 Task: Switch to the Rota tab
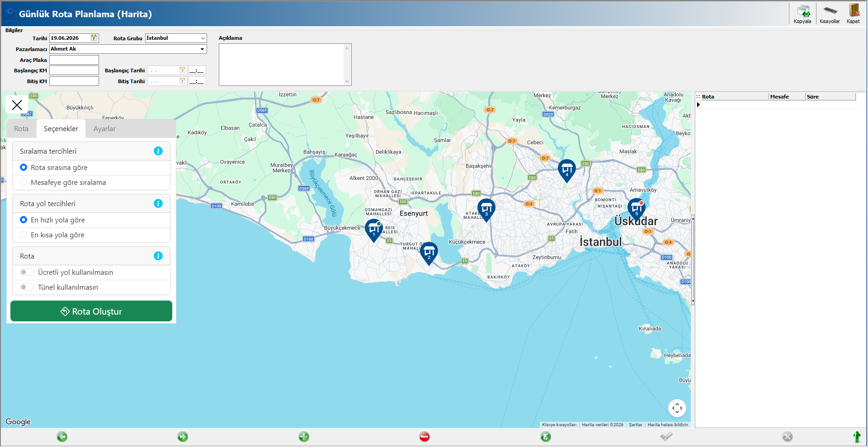pos(21,129)
